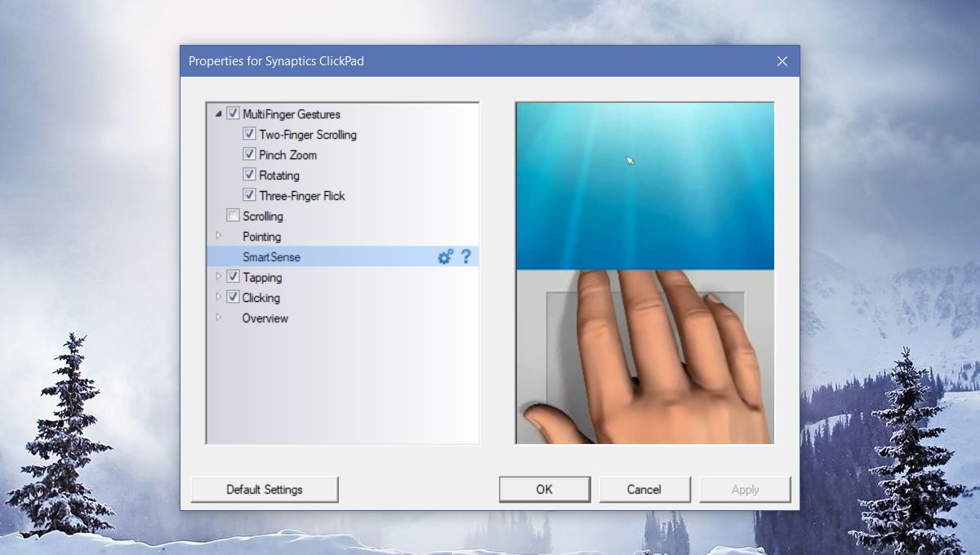Select the Three-Finger Flick label
980x555 pixels.
[x=302, y=196]
